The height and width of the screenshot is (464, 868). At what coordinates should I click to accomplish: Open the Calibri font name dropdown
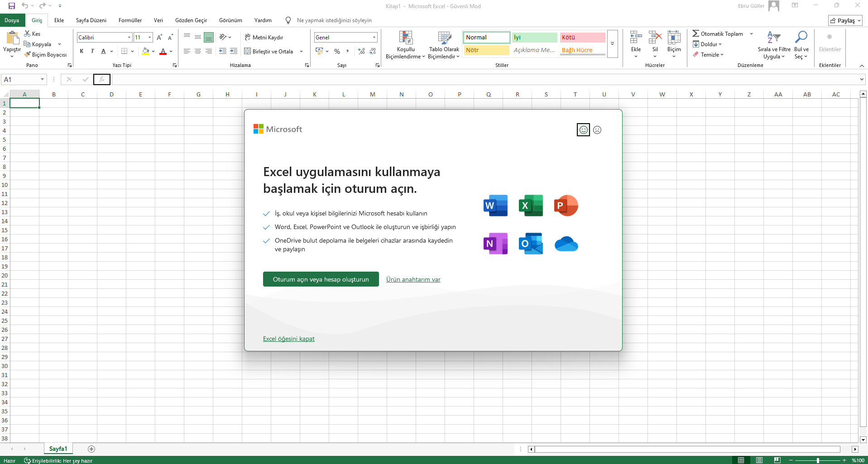[129, 37]
